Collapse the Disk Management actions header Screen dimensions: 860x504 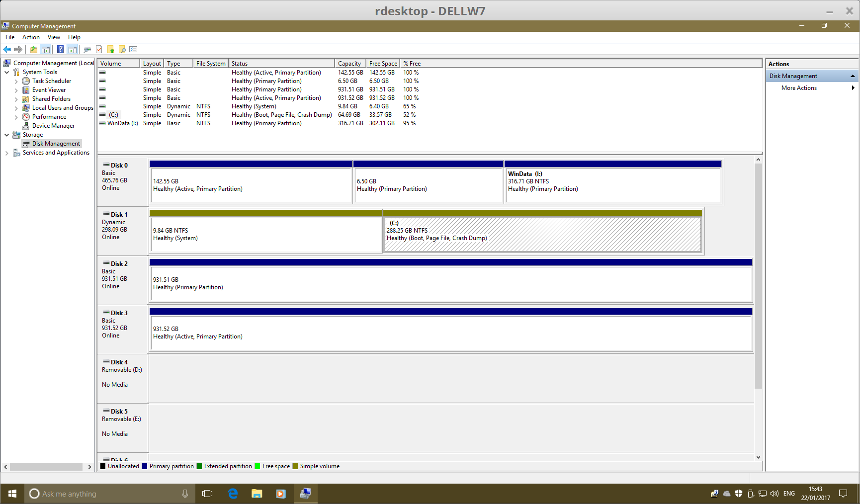[x=853, y=76]
